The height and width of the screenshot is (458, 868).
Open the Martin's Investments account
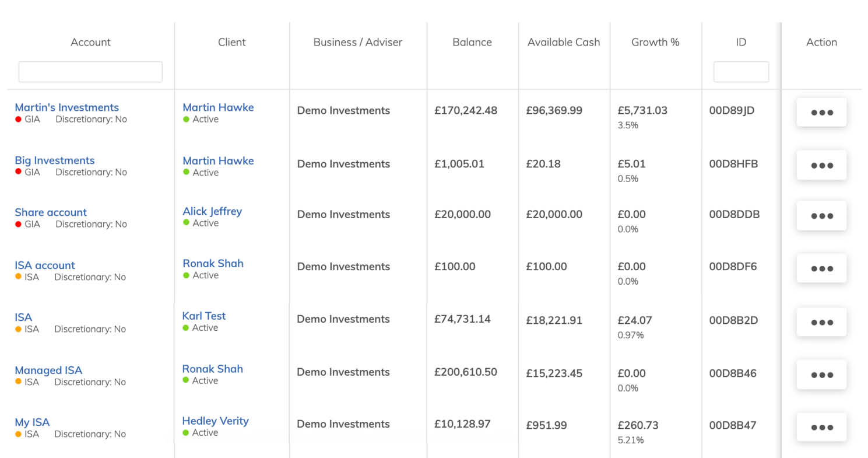[x=66, y=107]
